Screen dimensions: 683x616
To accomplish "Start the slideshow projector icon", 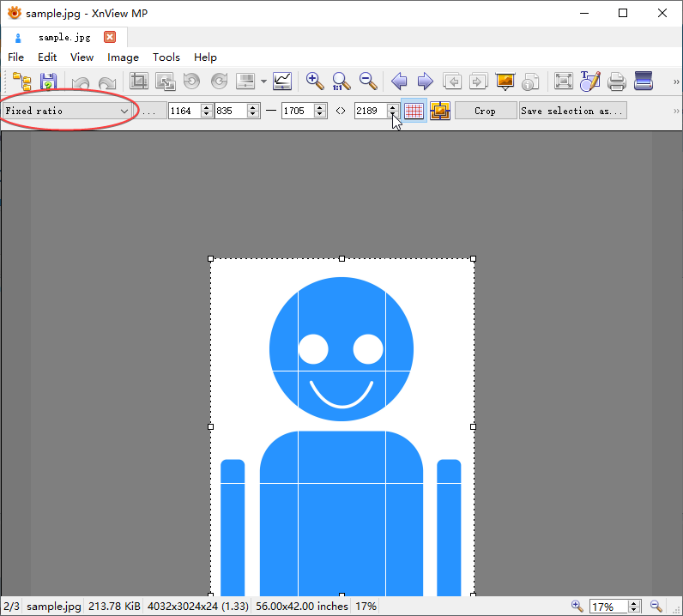I will 505,82.
